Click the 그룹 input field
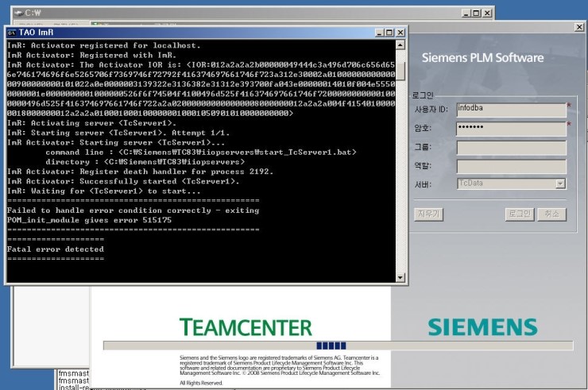 pos(512,148)
